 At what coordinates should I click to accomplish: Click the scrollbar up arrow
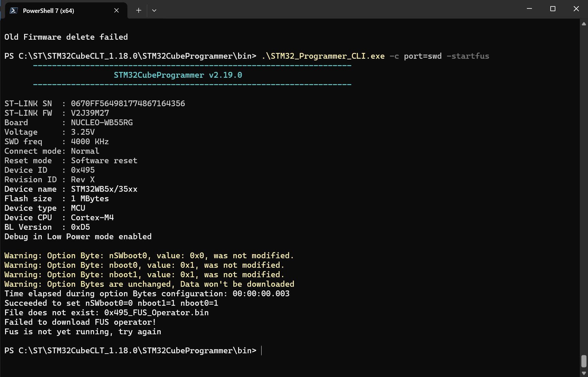(x=584, y=24)
